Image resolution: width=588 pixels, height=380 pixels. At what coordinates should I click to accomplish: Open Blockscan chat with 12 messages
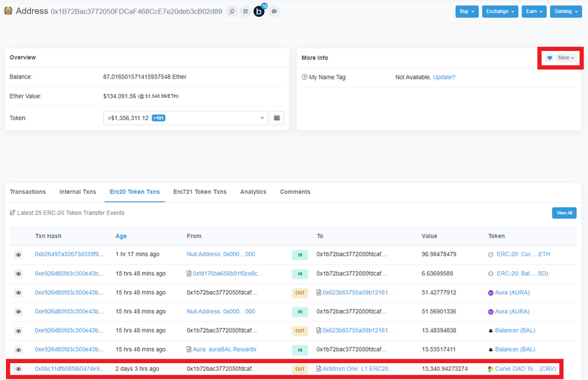pyautogui.click(x=259, y=11)
